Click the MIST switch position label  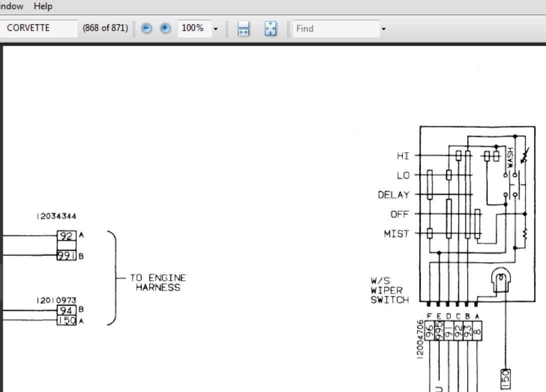tap(396, 234)
